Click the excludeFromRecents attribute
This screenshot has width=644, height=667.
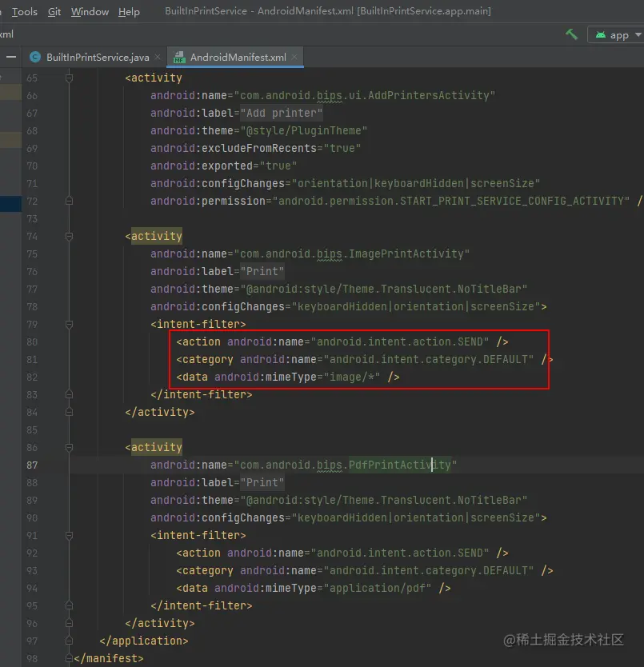point(258,148)
